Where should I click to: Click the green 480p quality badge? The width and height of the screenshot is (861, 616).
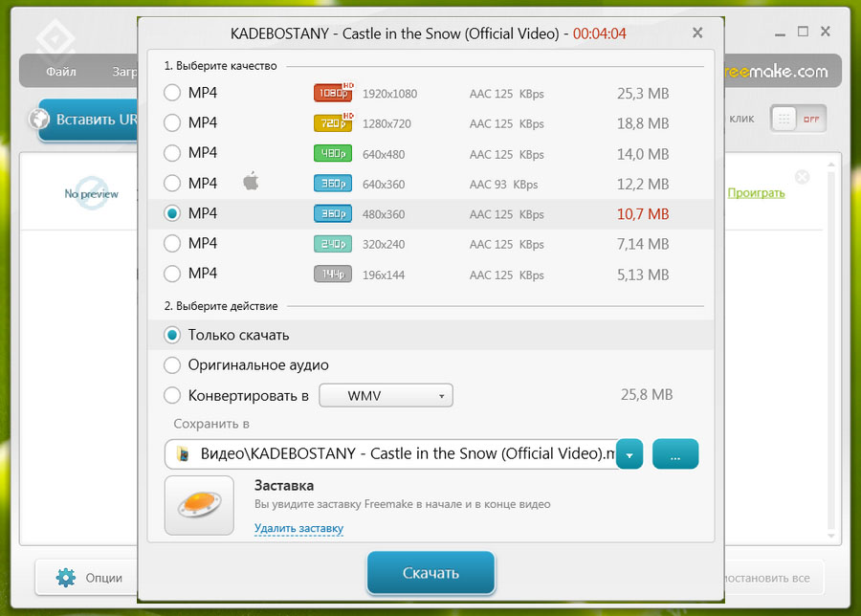333,153
